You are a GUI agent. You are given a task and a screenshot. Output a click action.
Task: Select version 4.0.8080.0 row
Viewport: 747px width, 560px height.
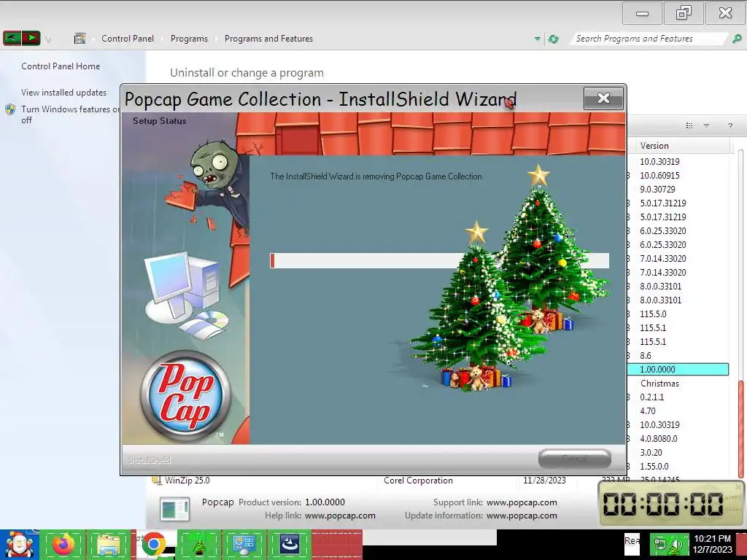[x=659, y=438]
